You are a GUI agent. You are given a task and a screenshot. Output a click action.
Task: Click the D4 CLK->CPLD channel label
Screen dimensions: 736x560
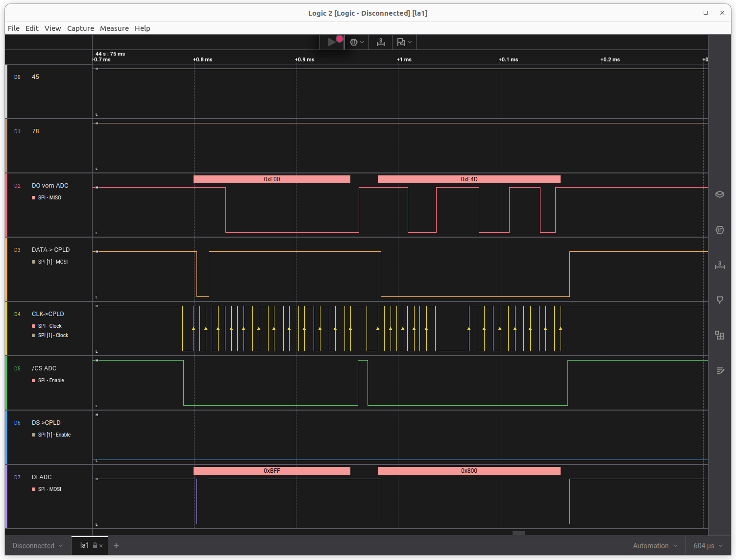(x=48, y=314)
